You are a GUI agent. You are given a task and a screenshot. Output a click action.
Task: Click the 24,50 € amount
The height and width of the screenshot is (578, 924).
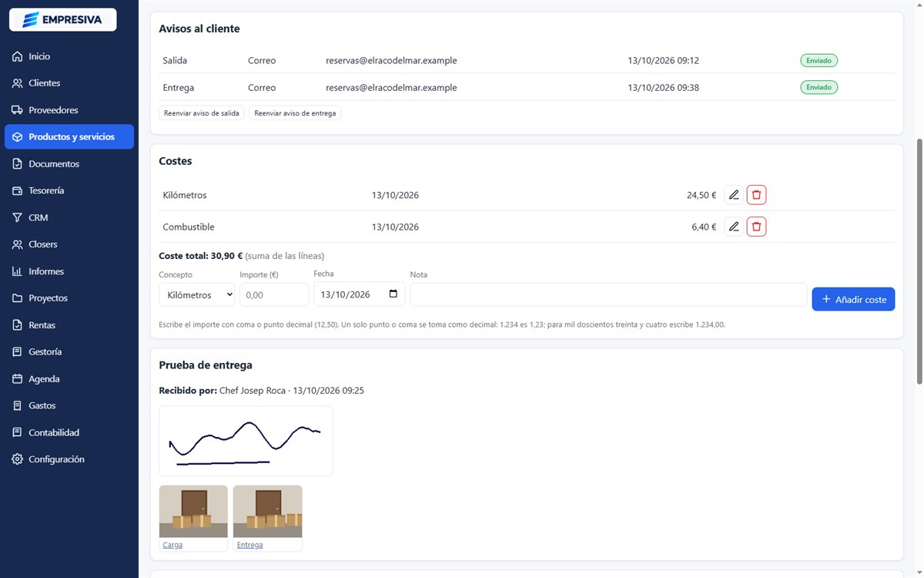(x=701, y=195)
